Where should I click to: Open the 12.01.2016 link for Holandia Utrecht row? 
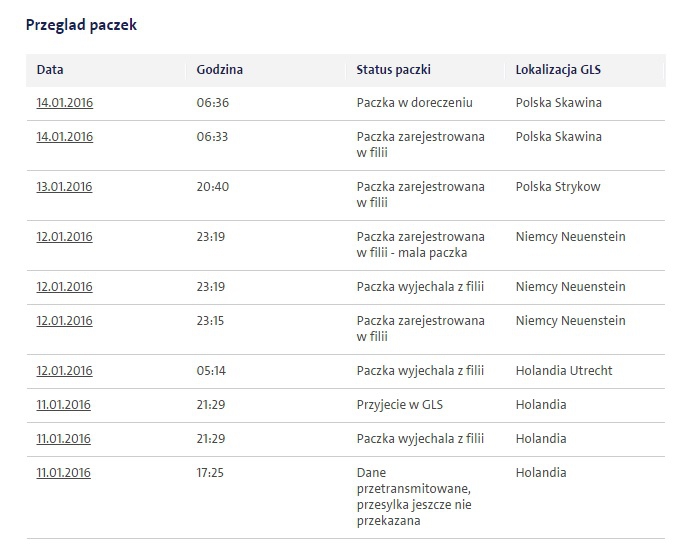64,371
